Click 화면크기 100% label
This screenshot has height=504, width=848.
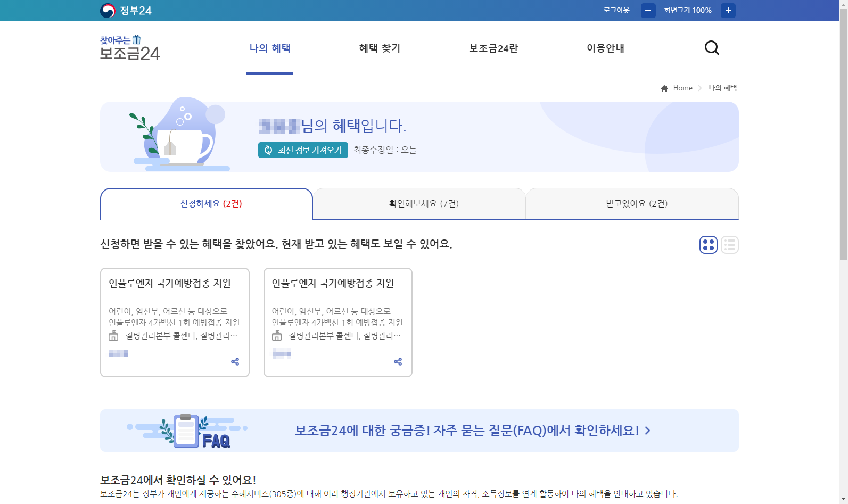point(688,10)
